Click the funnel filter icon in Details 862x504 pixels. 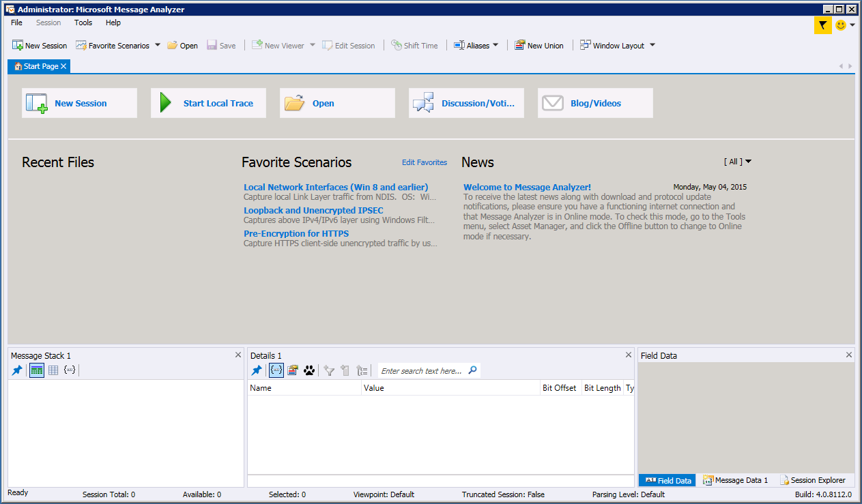tap(329, 370)
